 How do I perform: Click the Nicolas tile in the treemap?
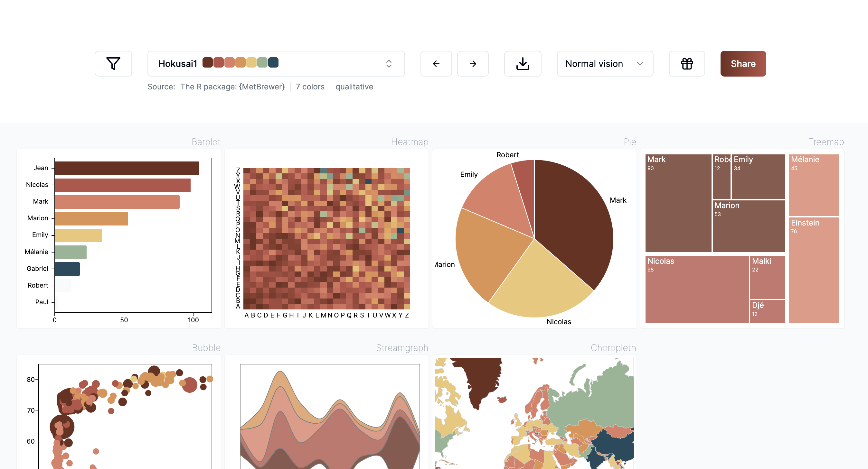pos(696,290)
